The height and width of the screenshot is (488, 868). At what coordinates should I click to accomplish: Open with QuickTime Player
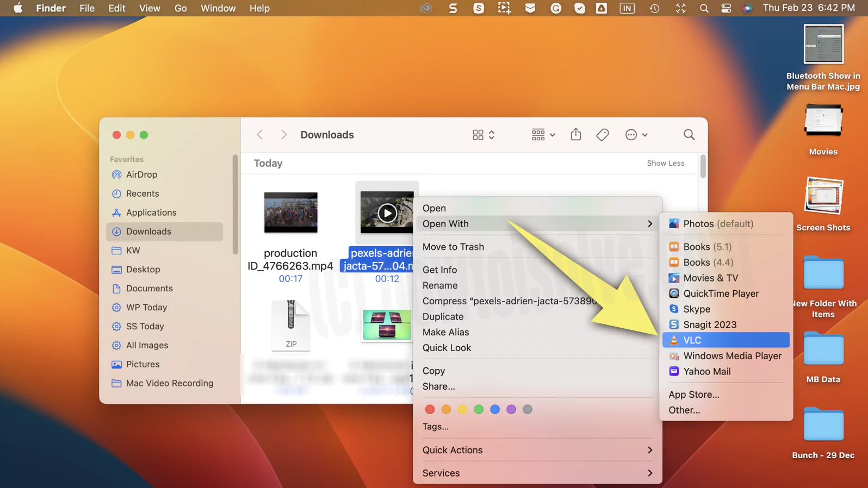tap(726, 293)
